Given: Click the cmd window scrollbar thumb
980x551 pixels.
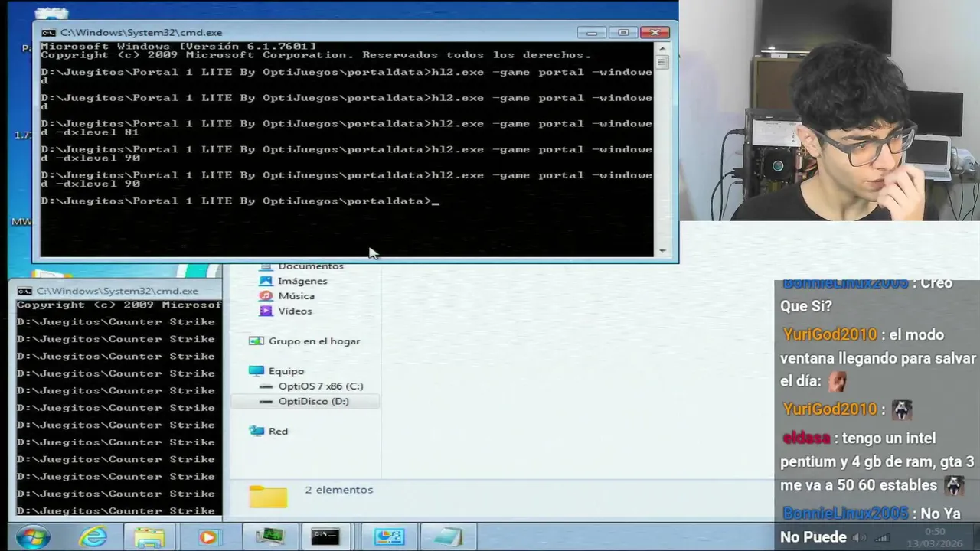Looking at the screenshot, I should click(x=662, y=62).
